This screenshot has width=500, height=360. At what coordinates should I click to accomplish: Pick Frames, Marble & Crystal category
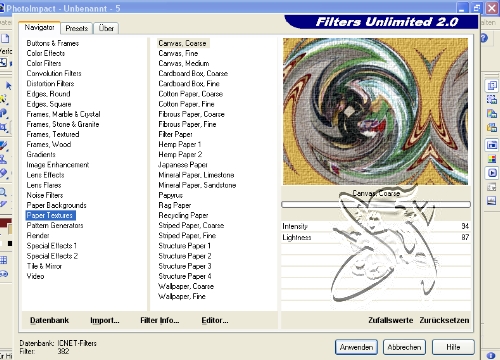(63, 114)
